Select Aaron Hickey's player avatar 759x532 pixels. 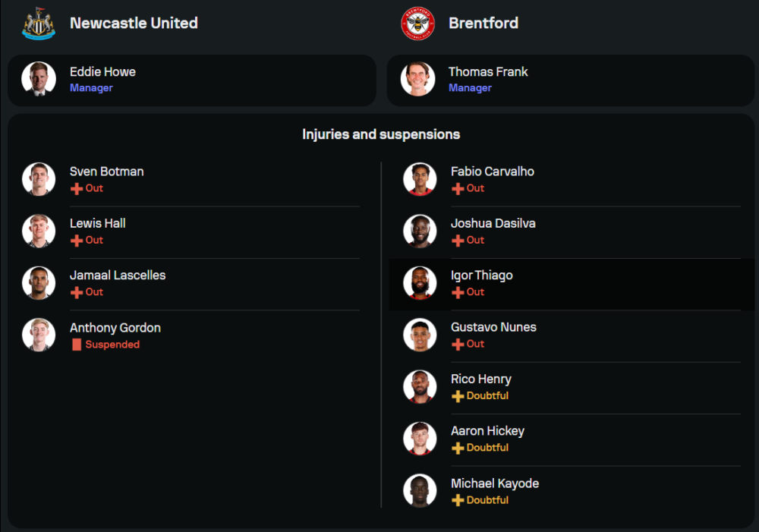(x=420, y=439)
